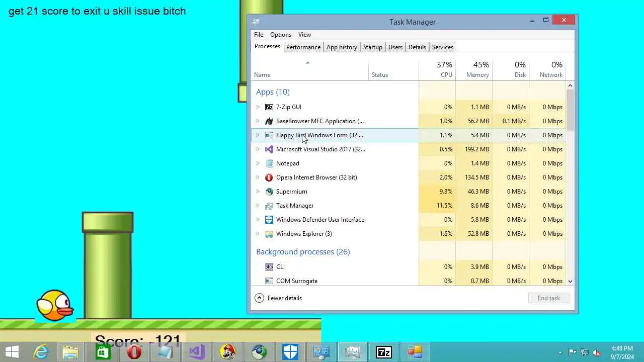
Task: Click the BaseBrowser MFC Application icon
Action: point(269,121)
